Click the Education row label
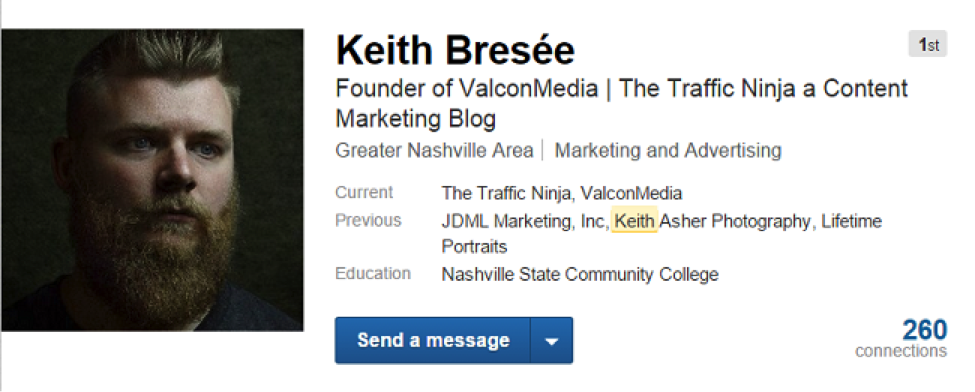 point(373,274)
